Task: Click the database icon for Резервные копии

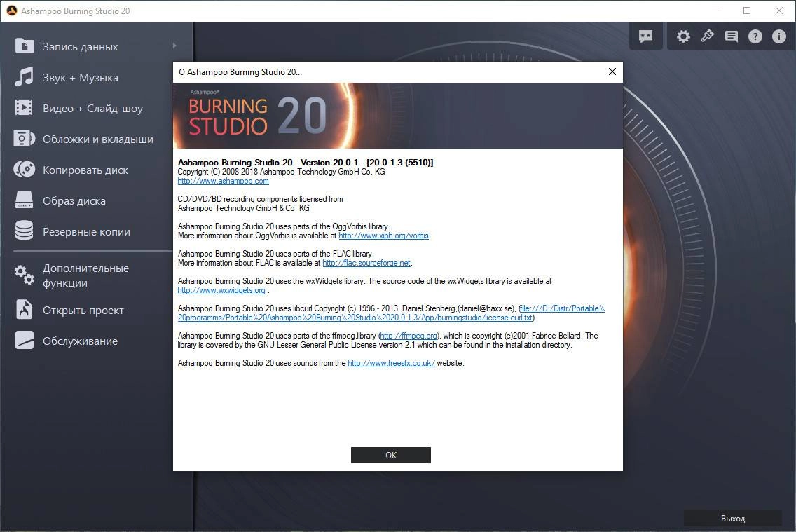Action: click(24, 231)
